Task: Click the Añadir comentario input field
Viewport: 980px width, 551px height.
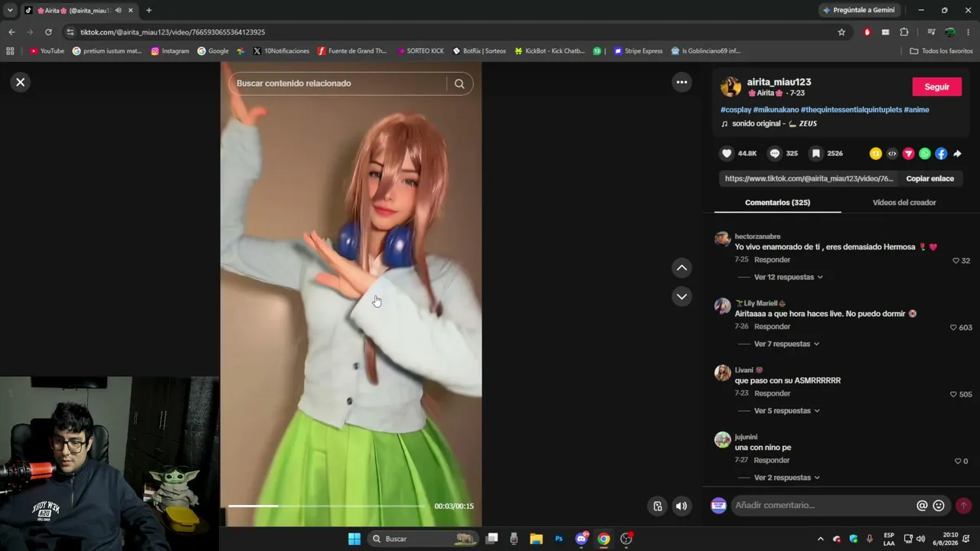Action: point(823,505)
